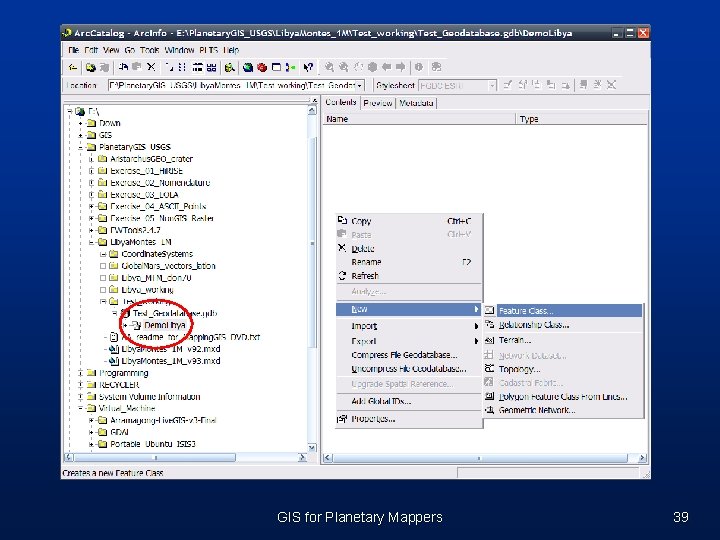Image resolution: width=720 pixels, height=540 pixels.
Task: Click the Up One Level toolbar icon
Action: [73, 68]
